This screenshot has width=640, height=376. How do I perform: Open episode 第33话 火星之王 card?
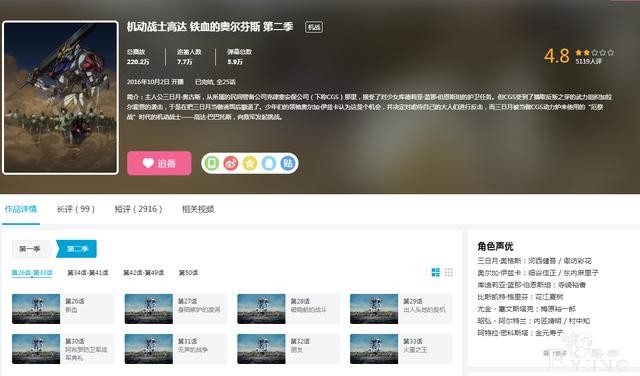(401, 349)
